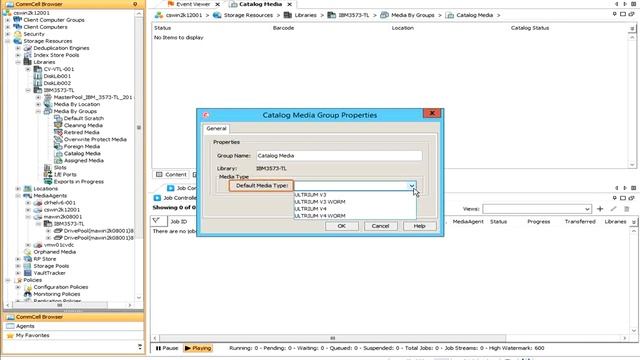Select MasterPool_IBM_3573-TL tree item
The width and height of the screenshot is (640, 360).
93,97
